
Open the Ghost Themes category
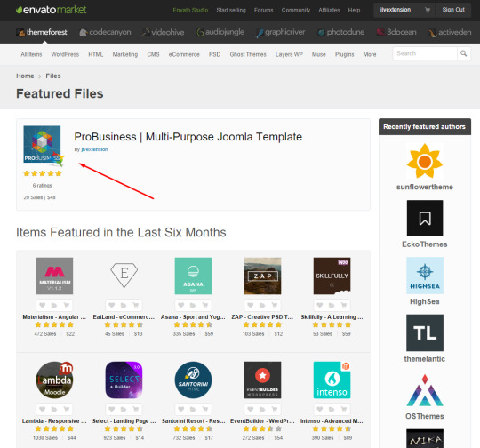click(x=248, y=54)
